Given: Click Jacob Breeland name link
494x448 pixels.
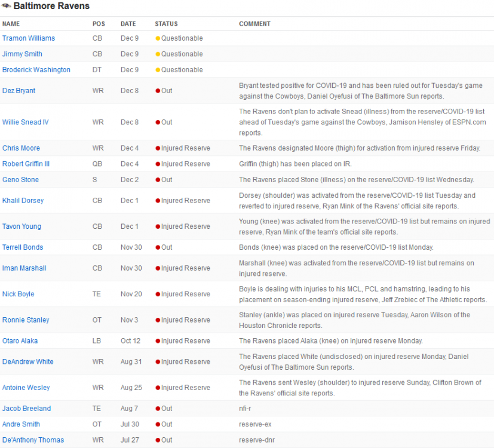Looking at the screenshot, I should pos(26,409).
